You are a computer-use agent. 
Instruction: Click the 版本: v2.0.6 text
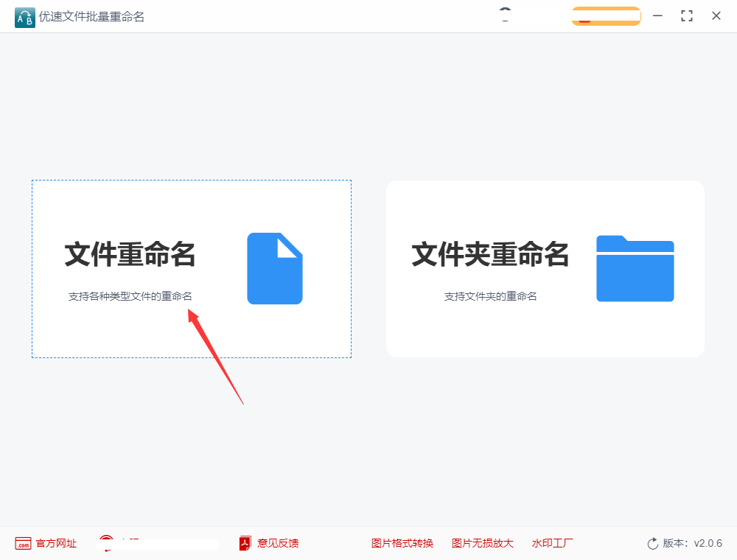point(692,544)
